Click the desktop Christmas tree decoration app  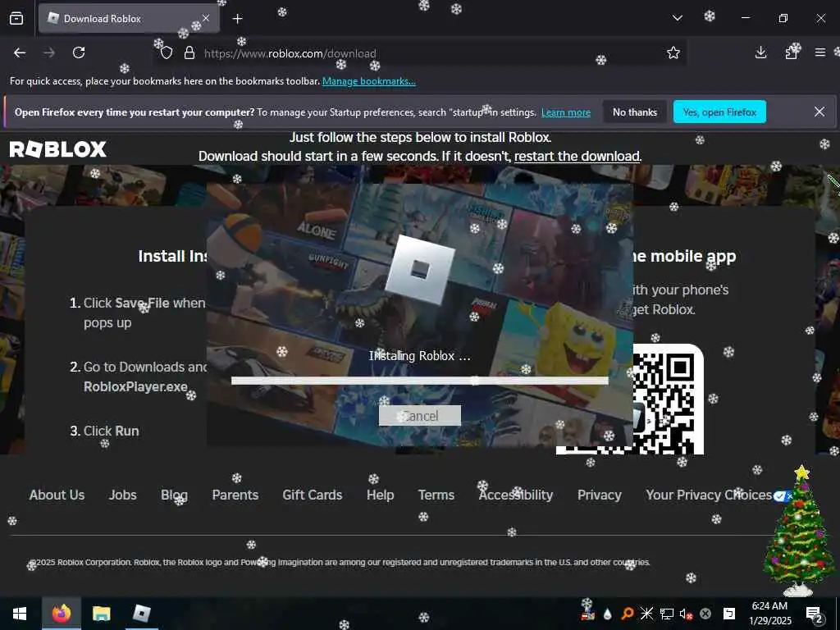pos(799,531)
